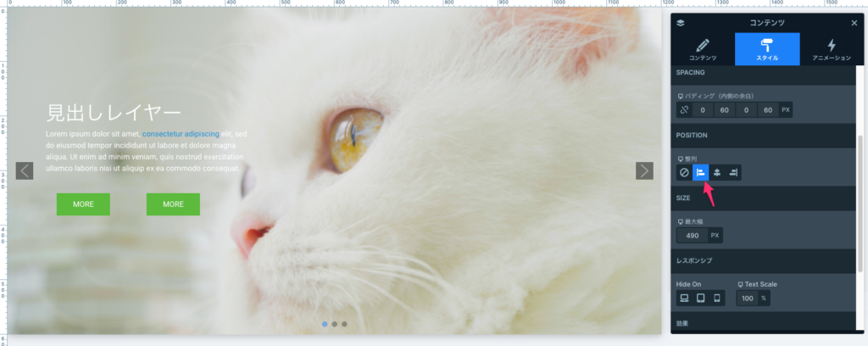The image size is (868, 346).
Task: Toggle the padding link icon
Action: coord(684,110)
